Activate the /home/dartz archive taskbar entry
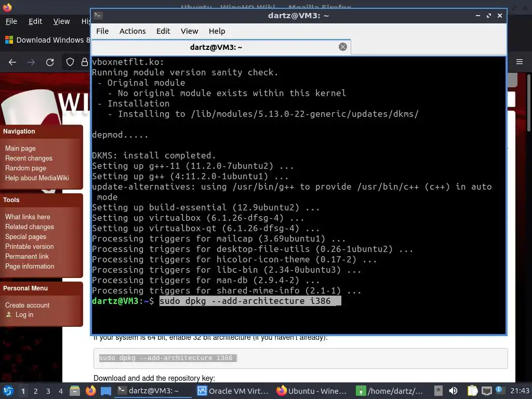This screenshot has width=532, height=399. pos(390,391)
